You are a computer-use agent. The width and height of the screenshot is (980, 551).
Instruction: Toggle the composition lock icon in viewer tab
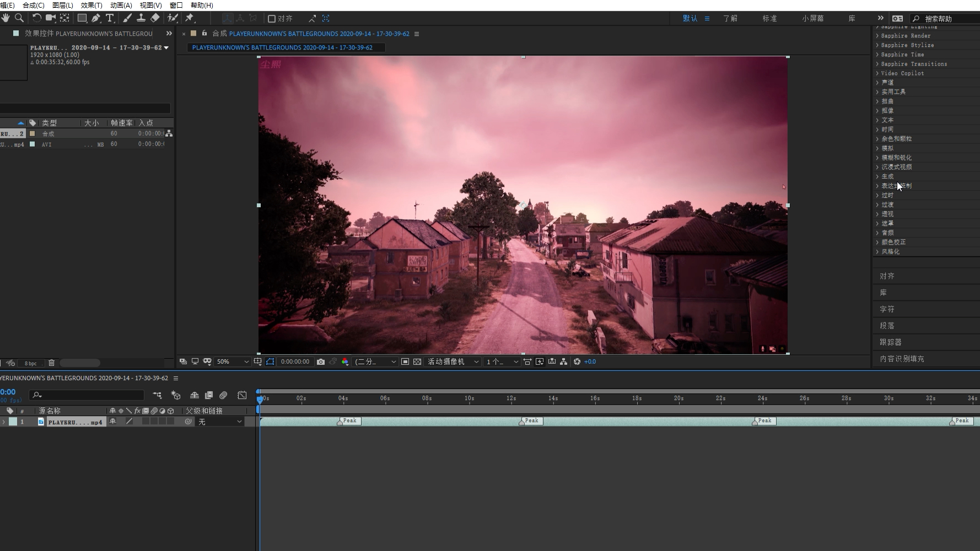[204, 34]
